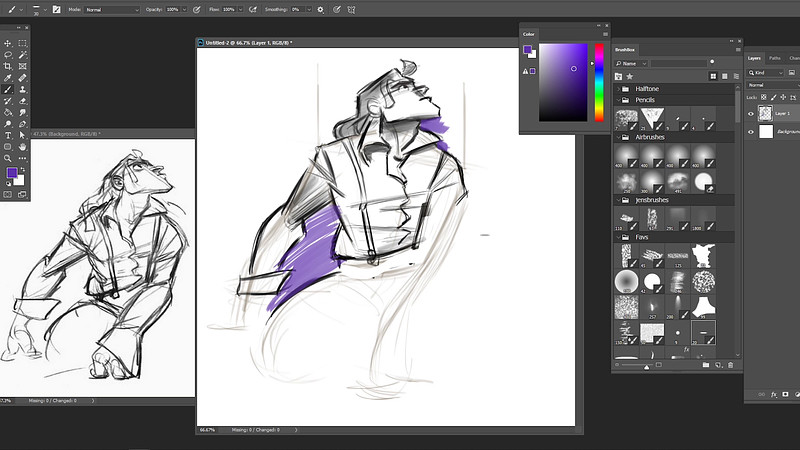
Task: Select the Type tool
Action: 8,136
